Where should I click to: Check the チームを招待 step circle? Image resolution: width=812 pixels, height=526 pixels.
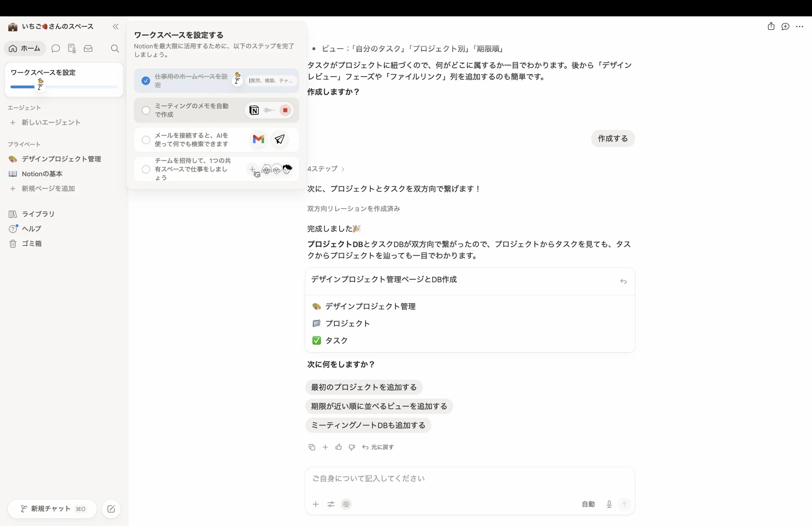coord(146,169)
